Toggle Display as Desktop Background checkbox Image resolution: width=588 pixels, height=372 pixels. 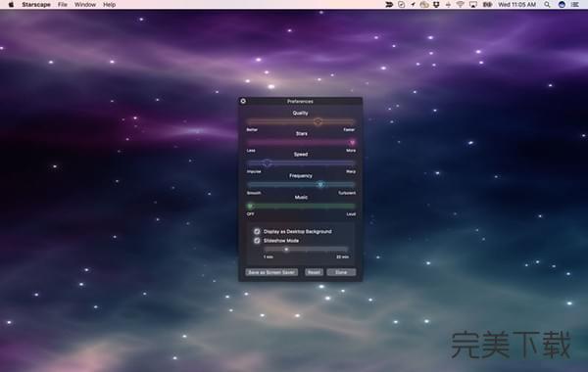point(257,231)
